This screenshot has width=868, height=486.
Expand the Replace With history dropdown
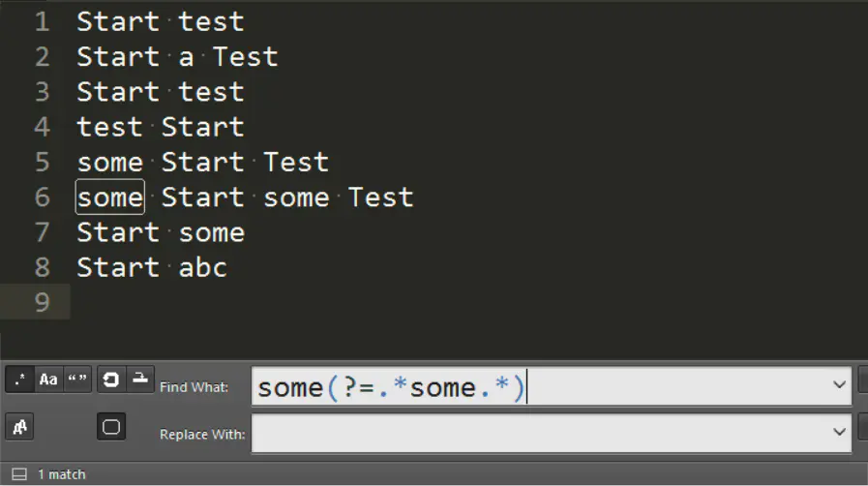839,433
